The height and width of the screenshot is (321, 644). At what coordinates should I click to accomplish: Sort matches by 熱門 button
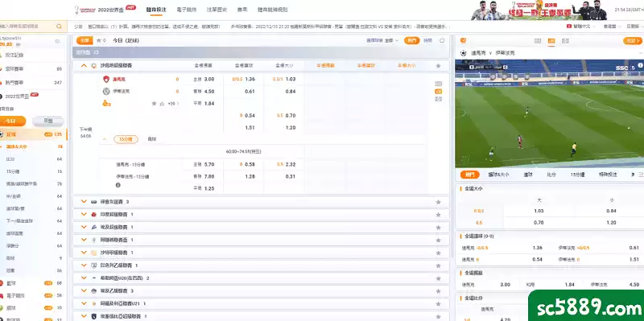point(412,41)
